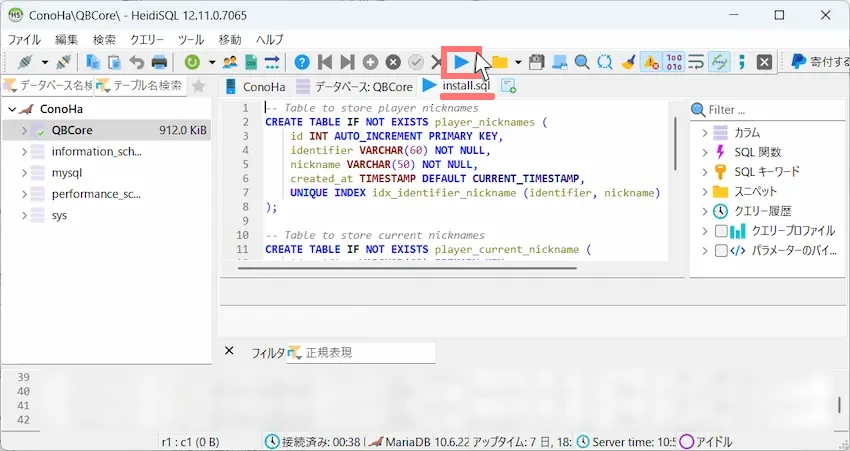Open the dropdown arrow beside the session manager icon
Screen dimensions: 850x451
(45, 62)
